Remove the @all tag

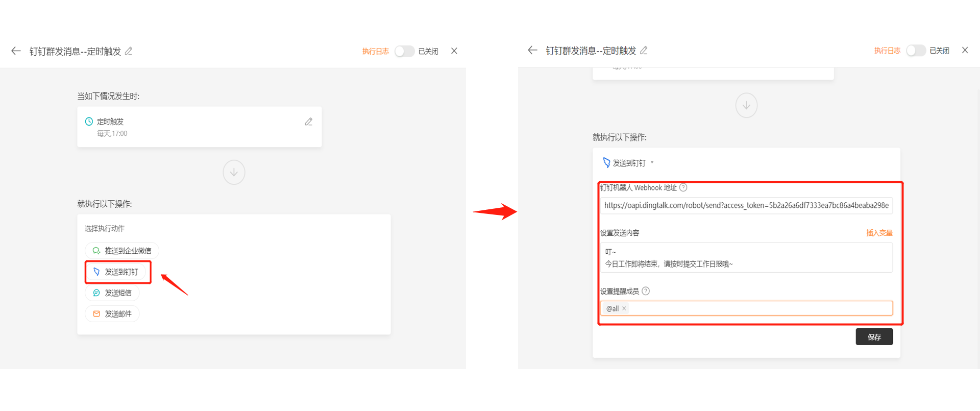(x=624, y=308)
